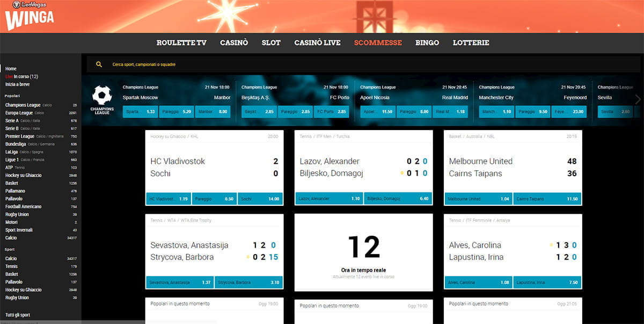Open Ligue 1 in sidebar

(x=41, y=160)
